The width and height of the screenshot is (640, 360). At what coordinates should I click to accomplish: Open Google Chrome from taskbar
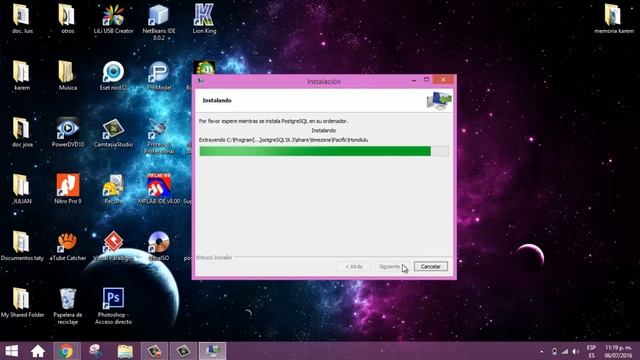point(66,351)
